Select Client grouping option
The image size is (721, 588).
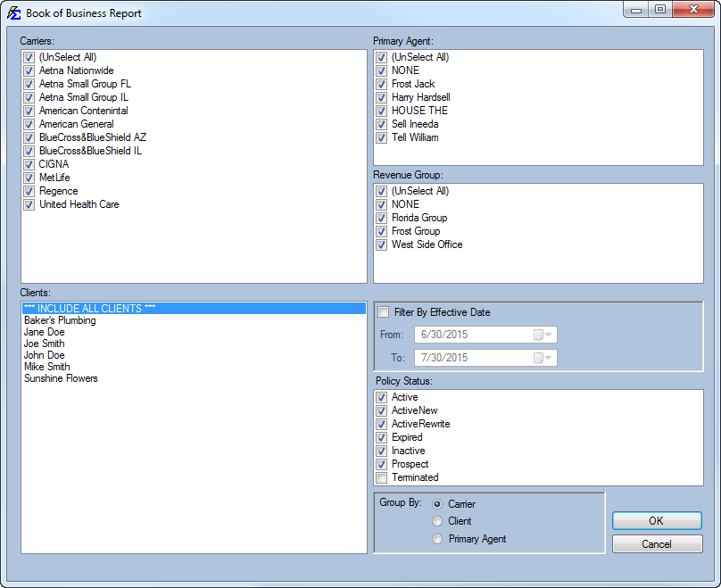pos(436,521)
